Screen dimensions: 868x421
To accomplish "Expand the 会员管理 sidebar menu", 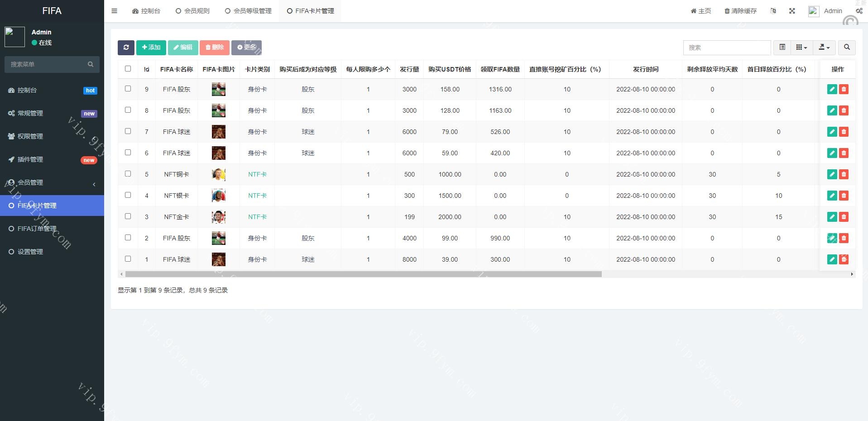I will tap(52, 182).
